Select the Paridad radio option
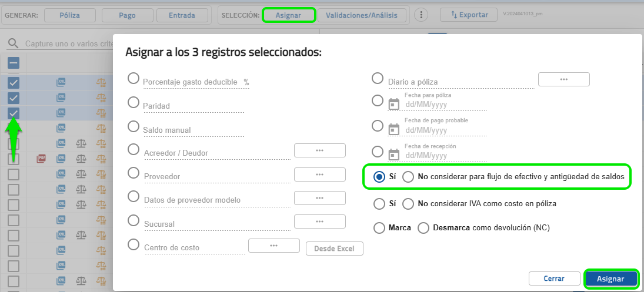The image size is (644, 292). [134, 102]
